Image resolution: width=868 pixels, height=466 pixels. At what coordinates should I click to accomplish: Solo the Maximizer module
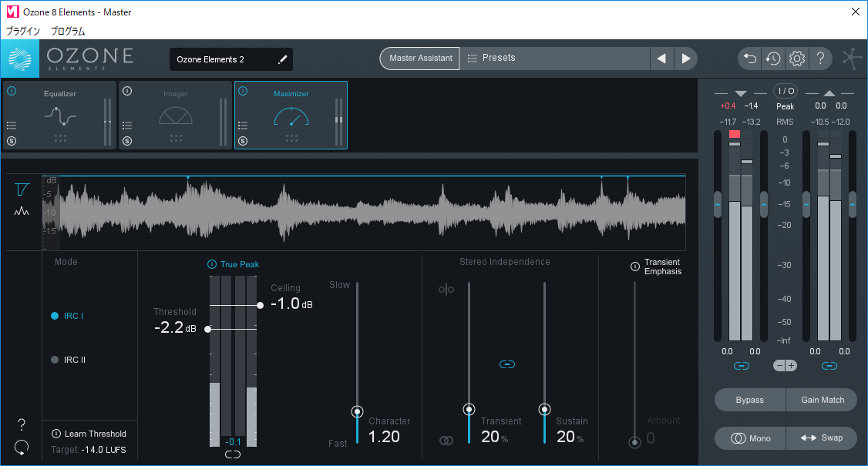point(243,141)
